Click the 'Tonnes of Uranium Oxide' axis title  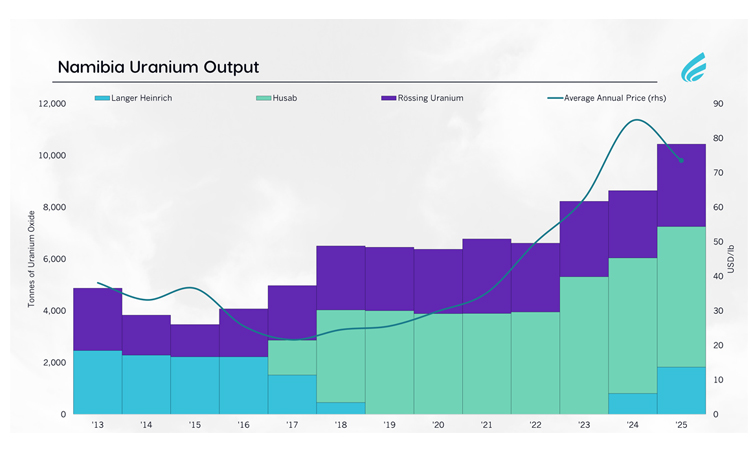31,259
